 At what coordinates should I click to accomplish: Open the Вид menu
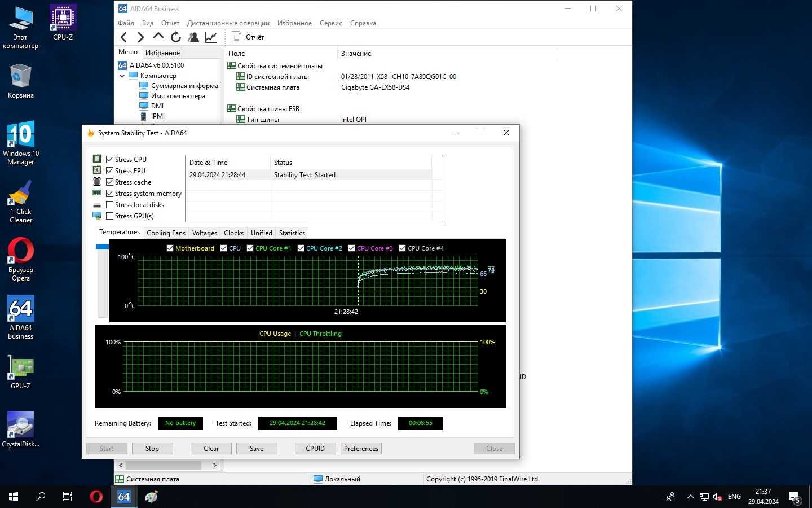[x=148, y=23]
